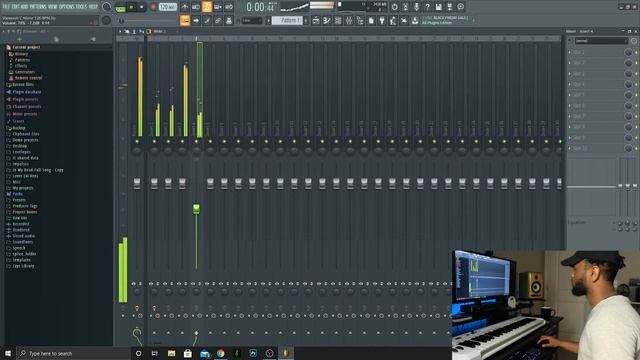Click the Insert 1 volume fader
The height and width of the screenshot is (360, 640).
(x=154, y=183)
